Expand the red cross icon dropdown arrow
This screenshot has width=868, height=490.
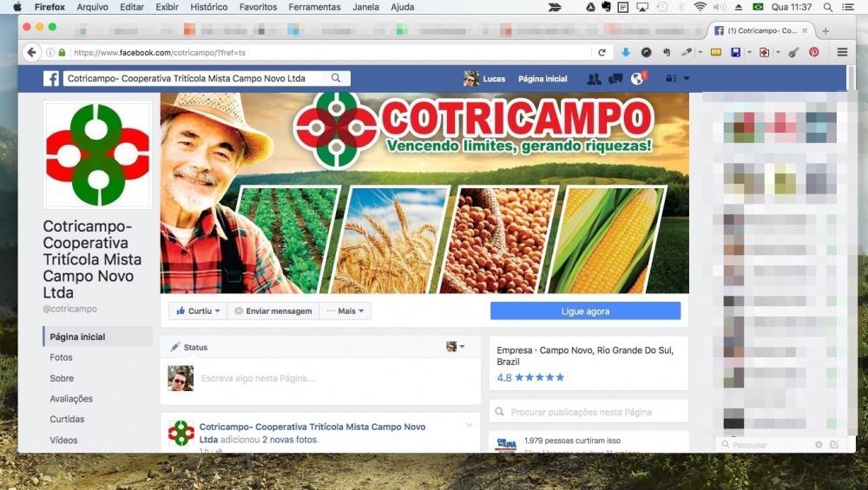[x=778, y=53]
